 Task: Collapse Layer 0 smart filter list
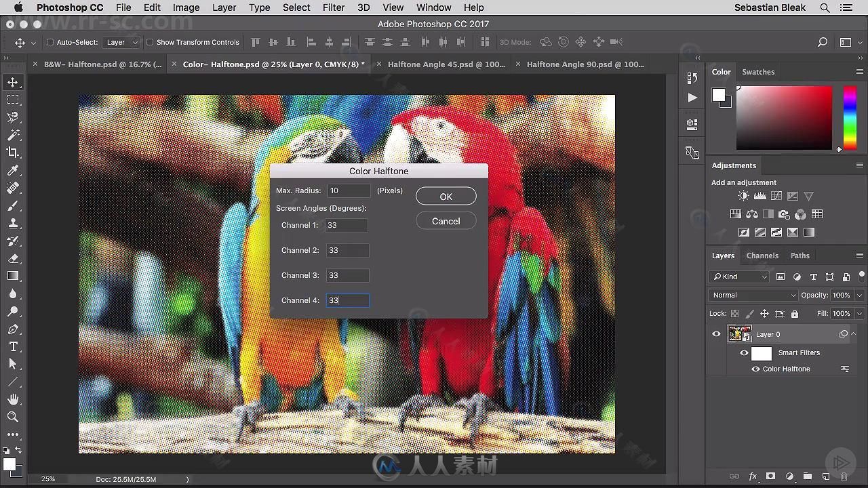coord(853,333)
